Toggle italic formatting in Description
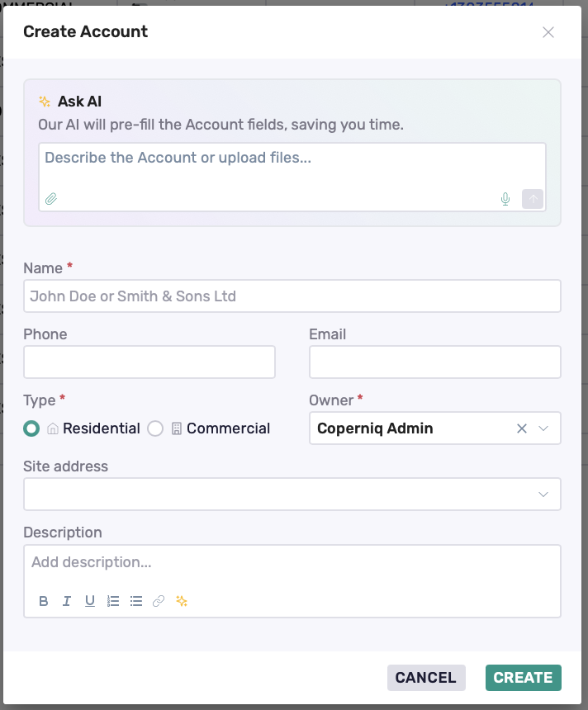 (67, 601)
